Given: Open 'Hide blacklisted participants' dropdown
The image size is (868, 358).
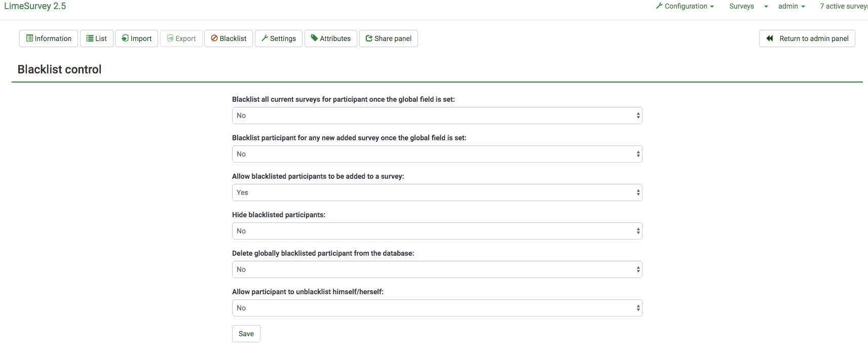Looking at the screenshot, I should (437, 231).
